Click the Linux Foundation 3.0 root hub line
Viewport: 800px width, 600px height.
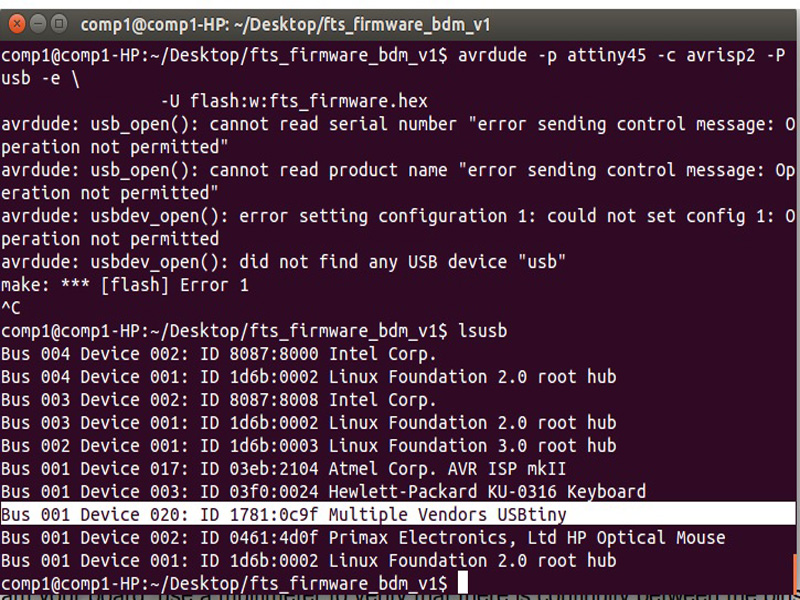coord(308,445)
